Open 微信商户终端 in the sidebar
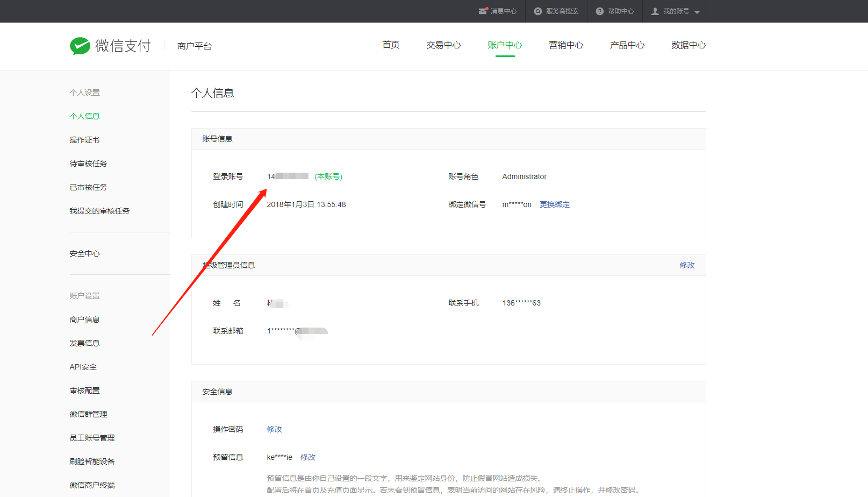The image size is (868, 497). click(92, 485)
